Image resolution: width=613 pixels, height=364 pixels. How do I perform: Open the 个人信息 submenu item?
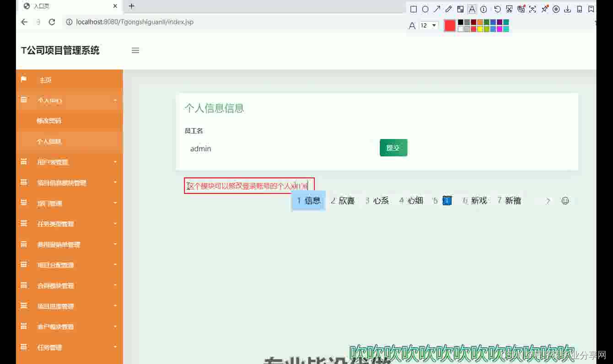[49, 142]
